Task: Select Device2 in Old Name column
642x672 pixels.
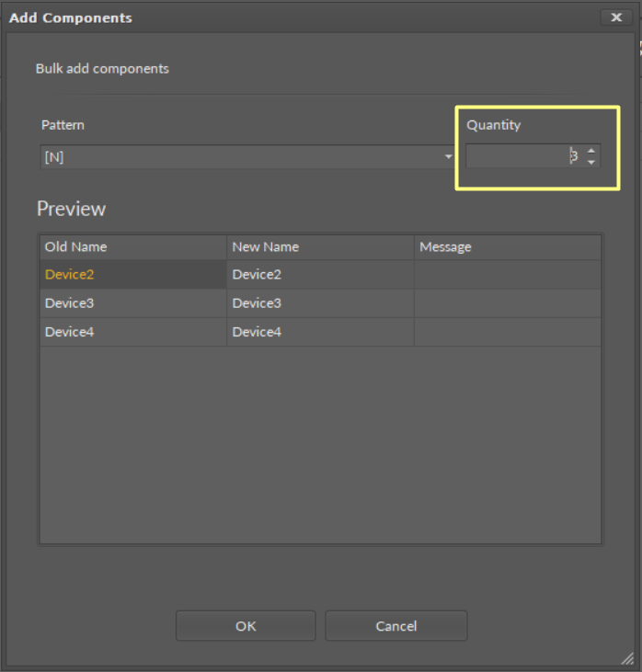Action: 70,274
